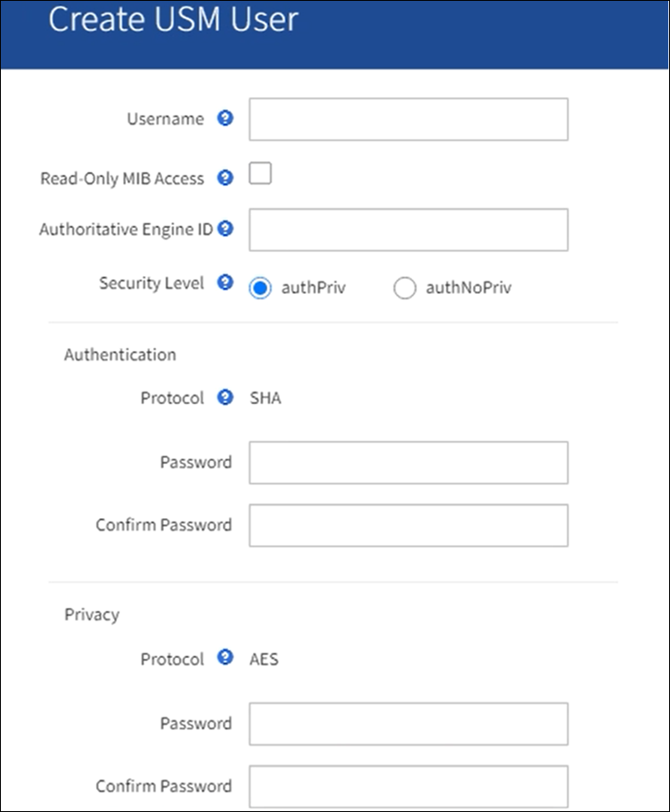
Task: Click help icon beside Privacy Protocol
Action: coord(225,659)
